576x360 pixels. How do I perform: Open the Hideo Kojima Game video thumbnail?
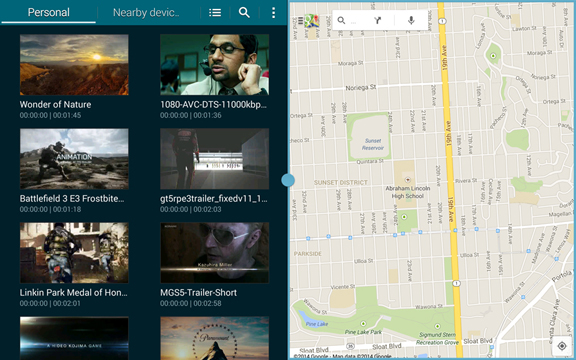coord(74,338)
